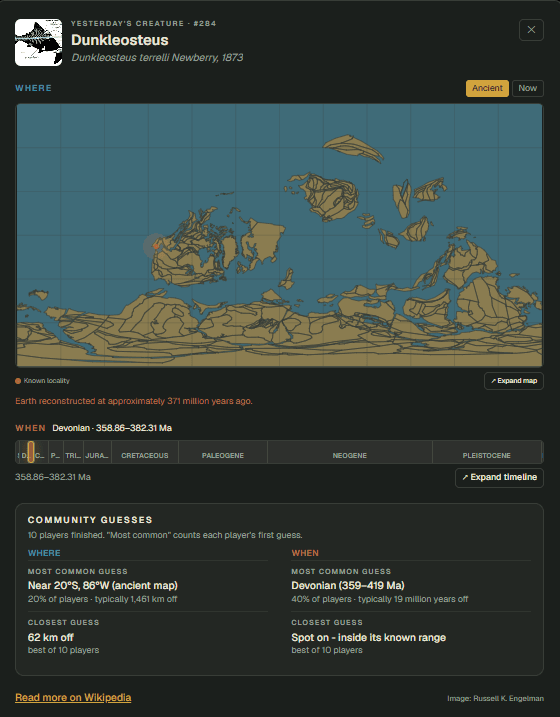Click the Devonian (359–419 Ma) most common guess
The image size is (560, 717).
348,585
